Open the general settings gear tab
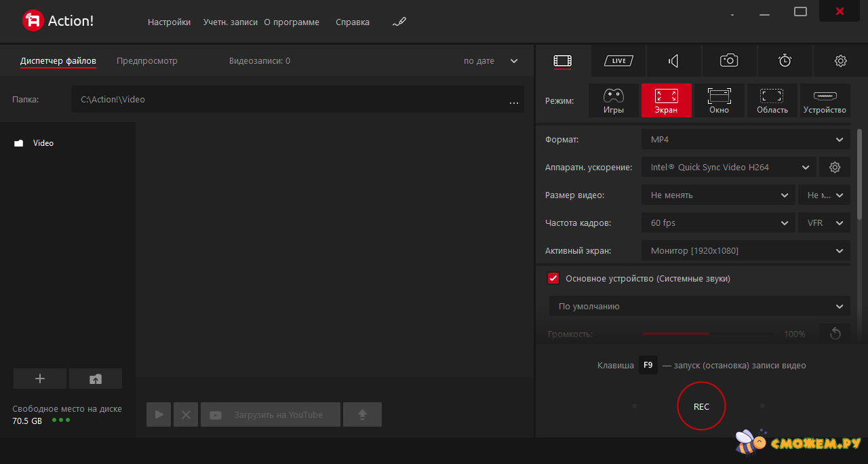The image size is (868, 464). [x=840, y=61]
